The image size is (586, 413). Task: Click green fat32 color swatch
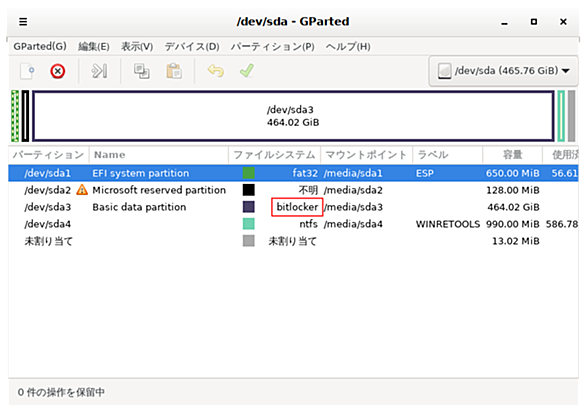click(x=249, y=173)
